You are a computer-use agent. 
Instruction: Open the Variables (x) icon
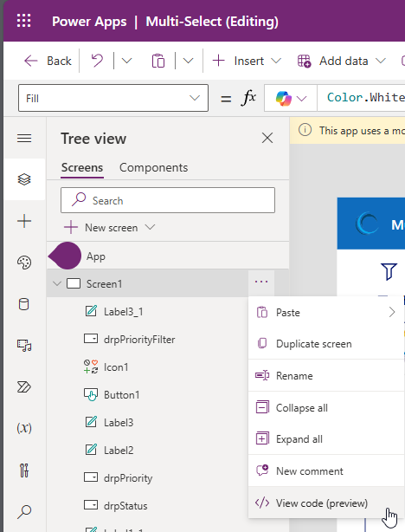click(x=24, y=428)
